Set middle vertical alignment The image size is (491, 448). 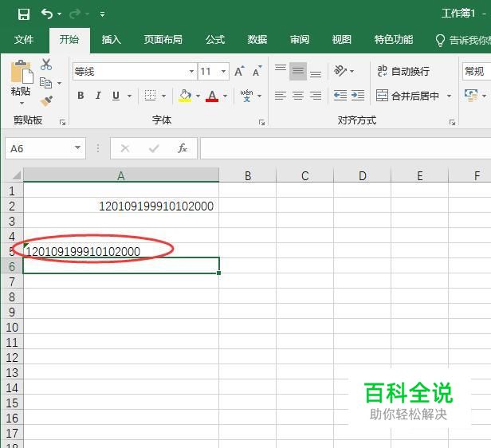click(x=298, y=72)
